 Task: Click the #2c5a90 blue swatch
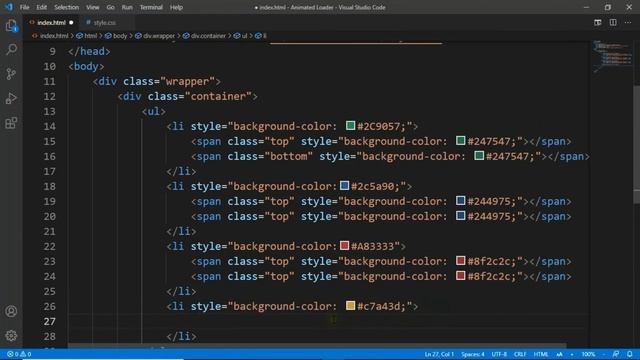344,185
